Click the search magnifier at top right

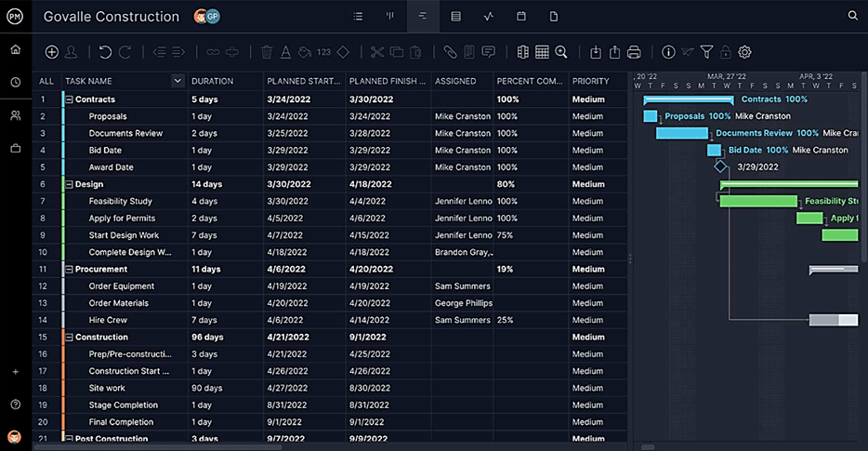coord(853,16)
